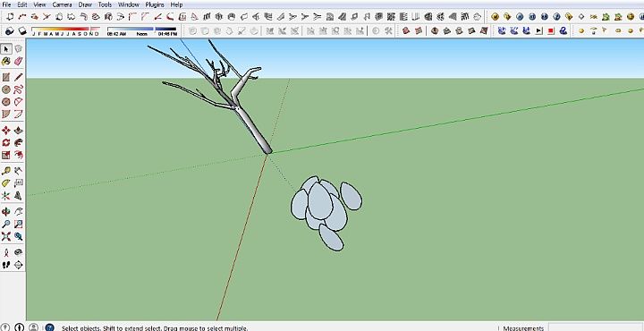Select the lowest leaf shape on ground
The width and height of the screenshot is (644, 331).
(x=331, y=238)
